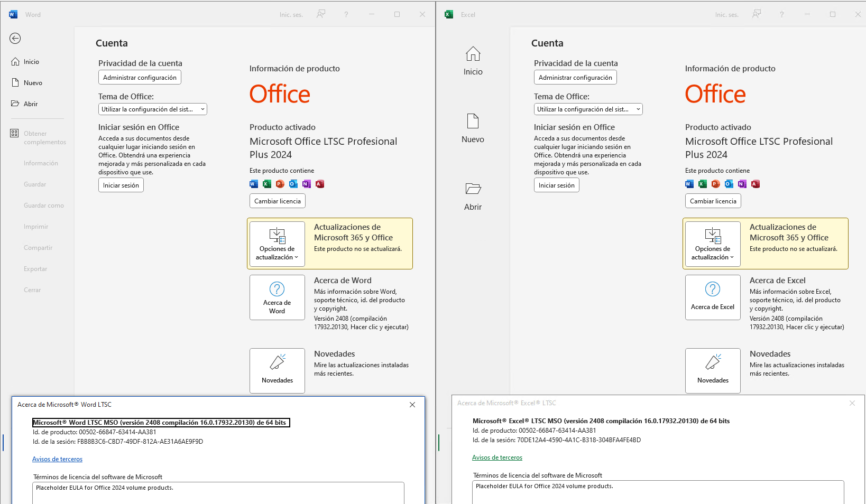Image resolution: width=866 pixels, height=504 pixels.
Task: Click Cambiar licencia in Word
Action: pos(278,201)
